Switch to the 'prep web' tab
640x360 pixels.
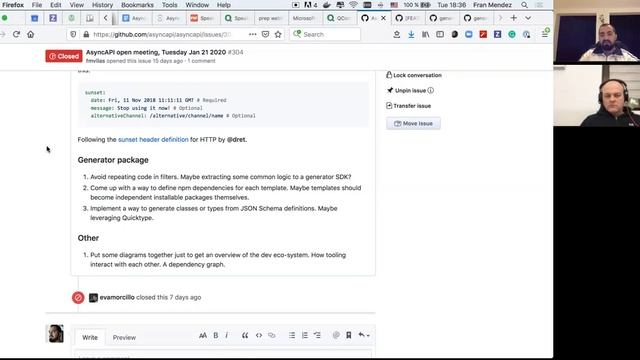270,18
